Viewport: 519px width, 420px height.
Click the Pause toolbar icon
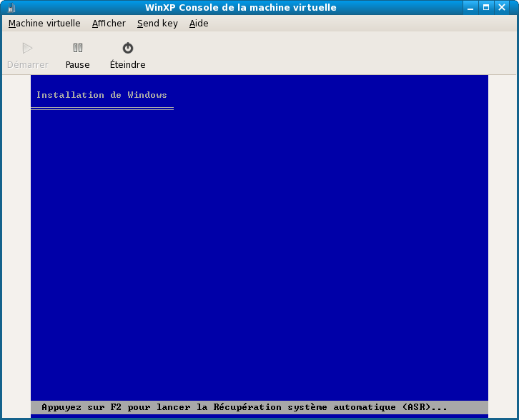pos(78,49)
